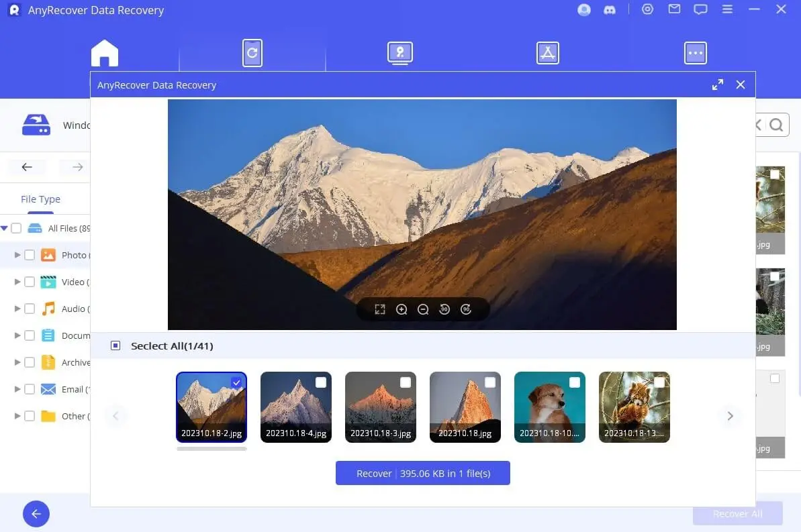Rotate preview 90 degrees clockwise

[x=466, y=309]
